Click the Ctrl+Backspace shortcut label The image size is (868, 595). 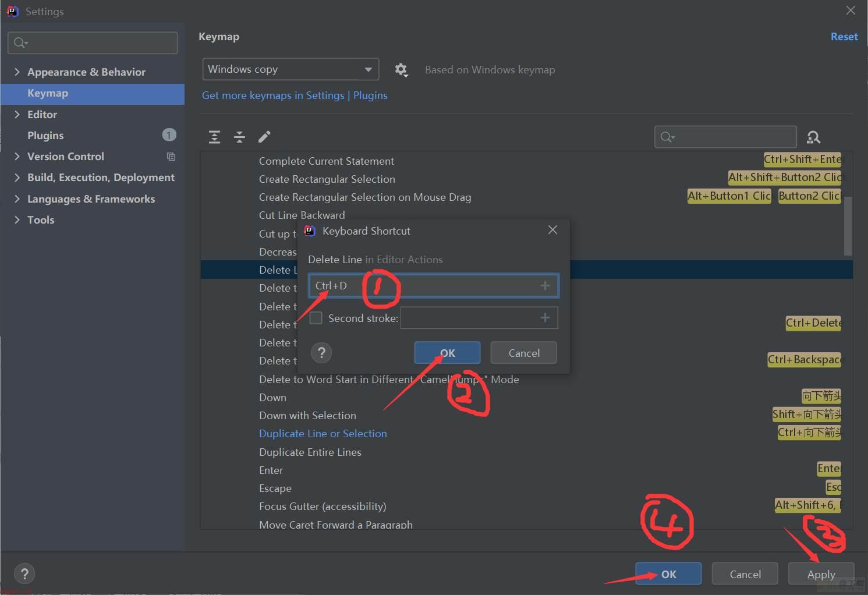[805, 360]
